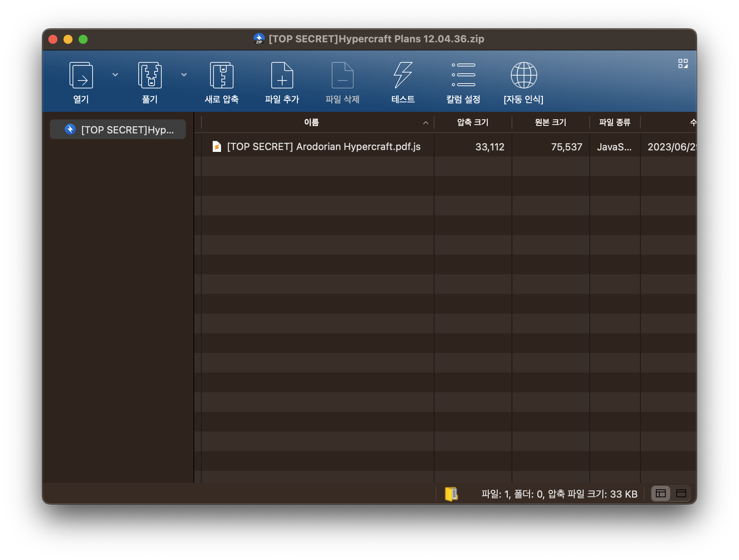Sort by the 압축 크기 column header
The width and height of the screenshot is (739, 560).
coord(473,122)
